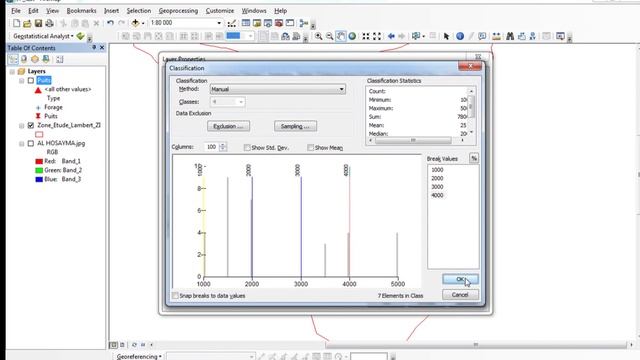640x360 pixels.
Task: Save the map document
Action: [38, 23]
